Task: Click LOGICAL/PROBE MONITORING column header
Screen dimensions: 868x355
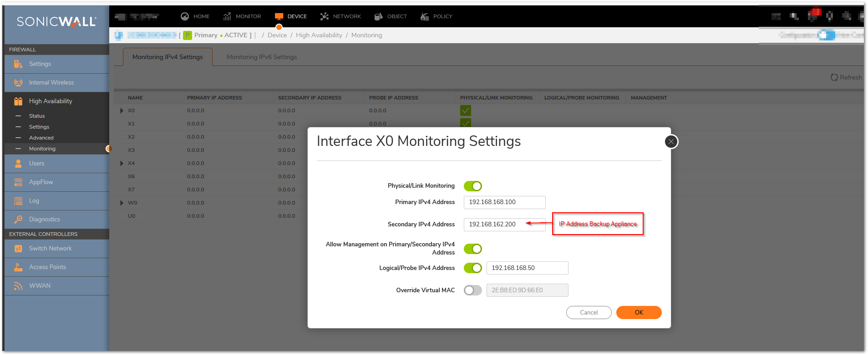Action: (582, 98)
